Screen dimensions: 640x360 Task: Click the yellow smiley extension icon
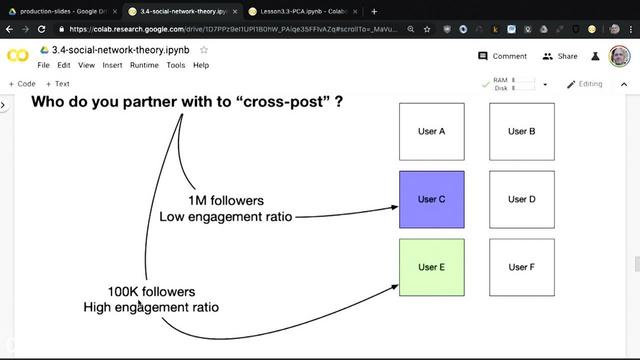[592, 29]
